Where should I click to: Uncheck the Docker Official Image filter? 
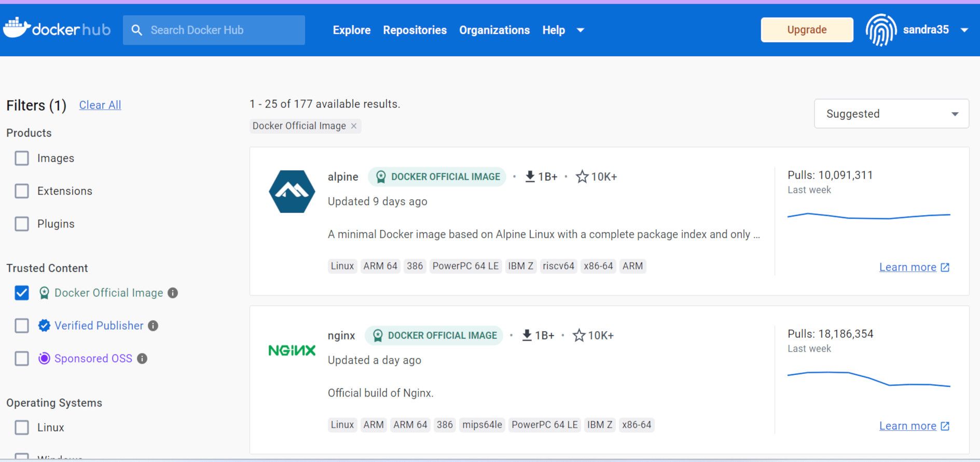click(x=22, y=293)
